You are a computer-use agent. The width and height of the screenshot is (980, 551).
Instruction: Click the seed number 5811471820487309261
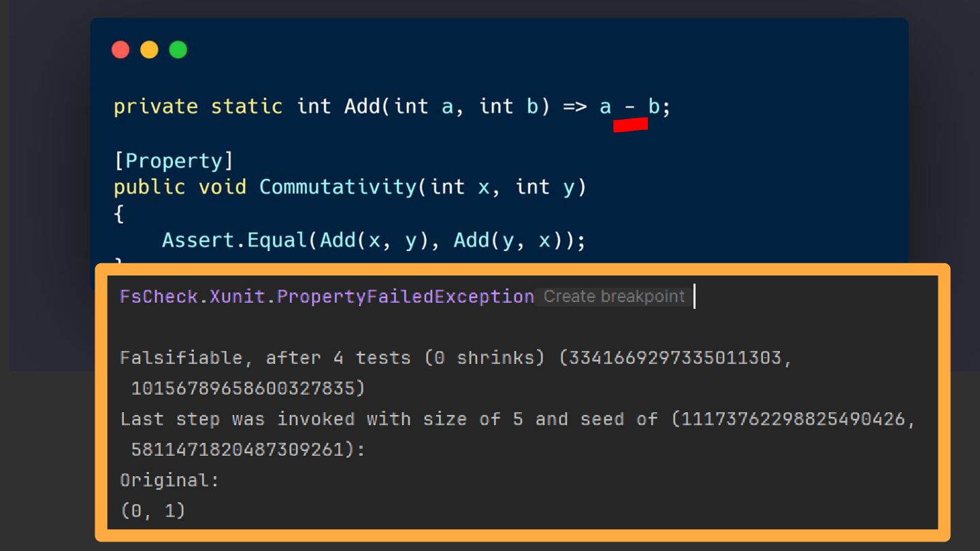237,450
